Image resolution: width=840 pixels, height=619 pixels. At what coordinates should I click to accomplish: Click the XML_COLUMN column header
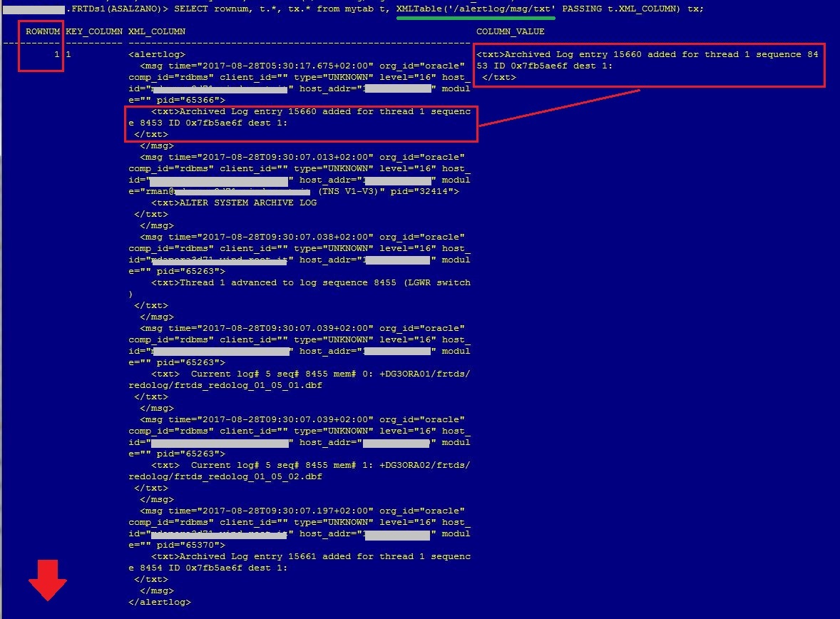(157, 31)
